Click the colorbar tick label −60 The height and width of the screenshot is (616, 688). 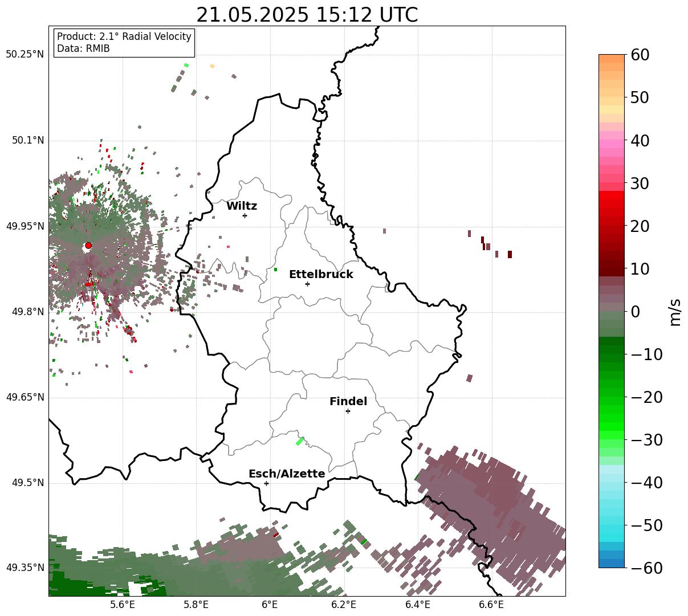point(646,568)
